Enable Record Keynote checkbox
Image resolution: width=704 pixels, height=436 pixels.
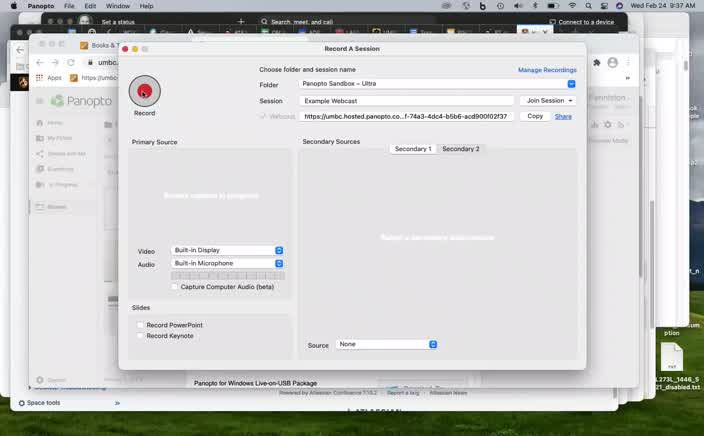tap(141, 336)
